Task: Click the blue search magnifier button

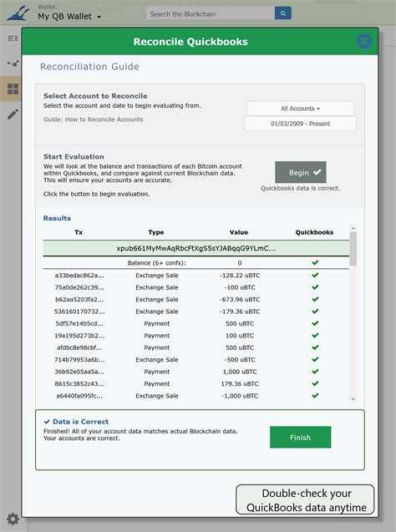Action: click(x=282, y=13)
